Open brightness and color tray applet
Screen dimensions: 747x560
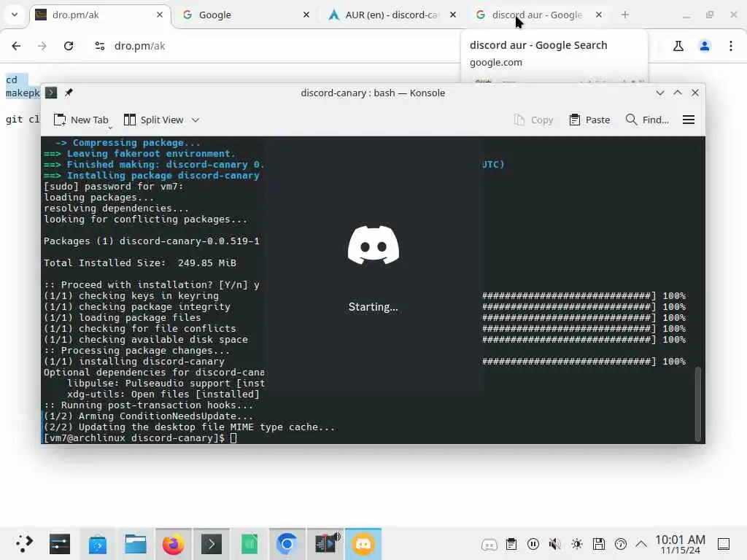pos(576,544)
